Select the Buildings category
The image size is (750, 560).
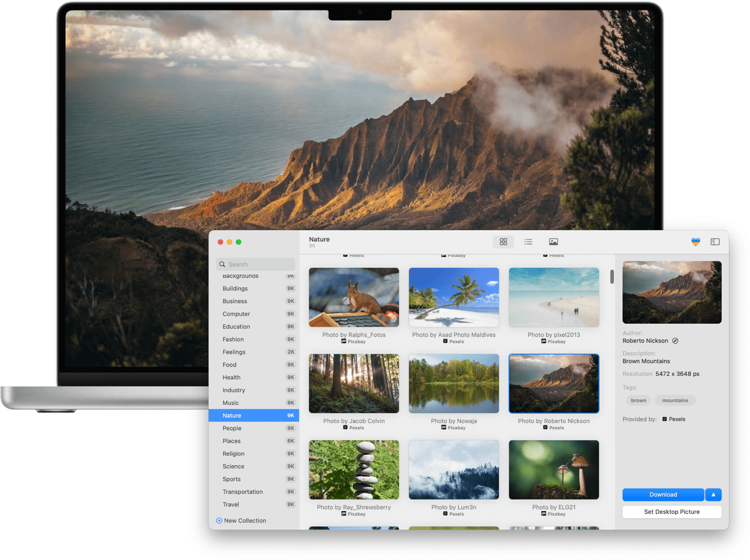(x=254, y=288)
